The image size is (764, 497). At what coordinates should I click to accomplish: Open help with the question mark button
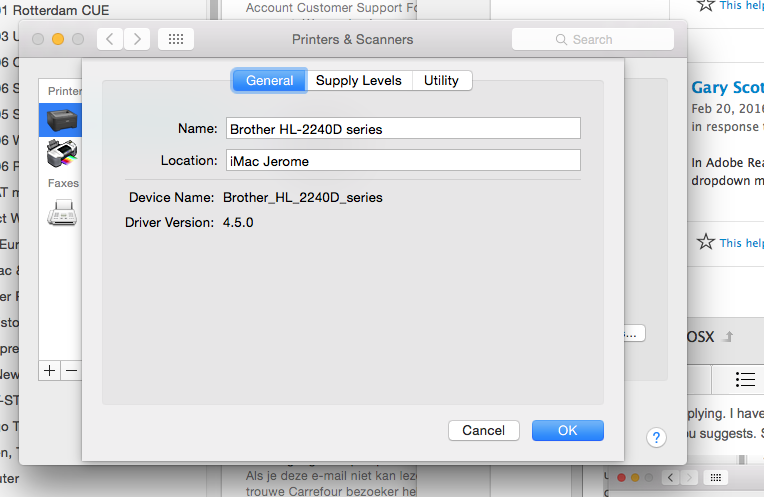click(x=656, y=438)
